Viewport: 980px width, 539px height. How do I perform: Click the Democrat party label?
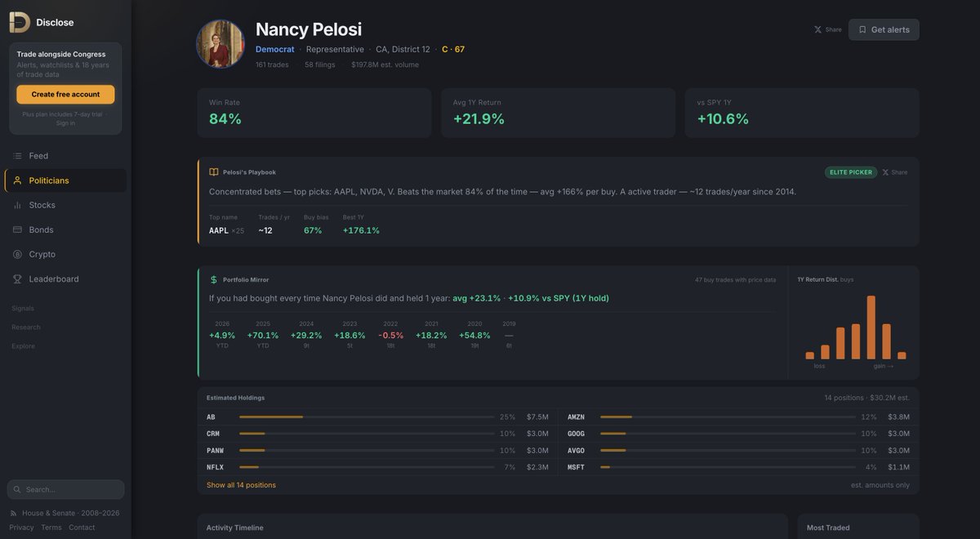pos(275,49)
